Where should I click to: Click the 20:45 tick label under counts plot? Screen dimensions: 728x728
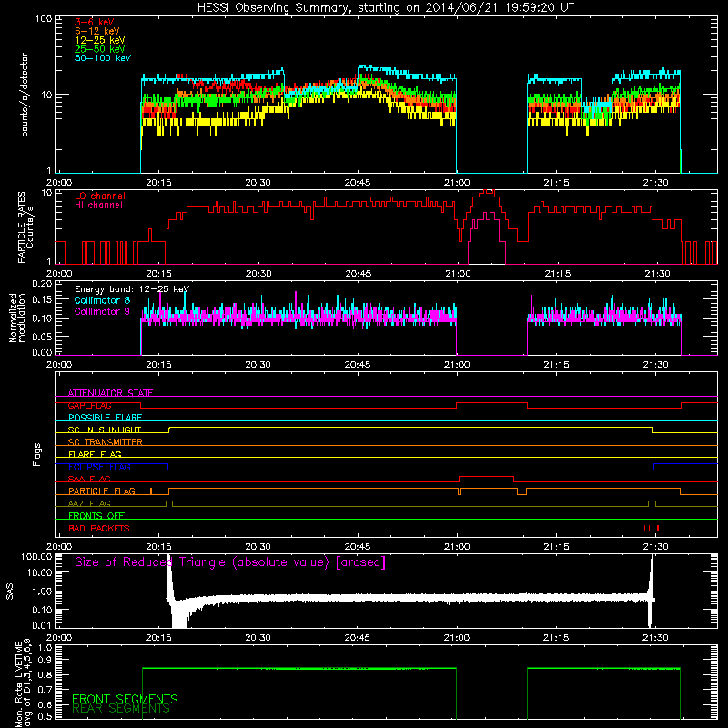coord(358,183)
